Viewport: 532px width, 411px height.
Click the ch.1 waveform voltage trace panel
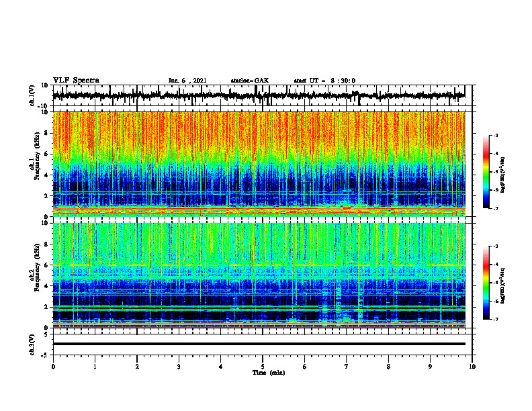[x=263, y=95]
